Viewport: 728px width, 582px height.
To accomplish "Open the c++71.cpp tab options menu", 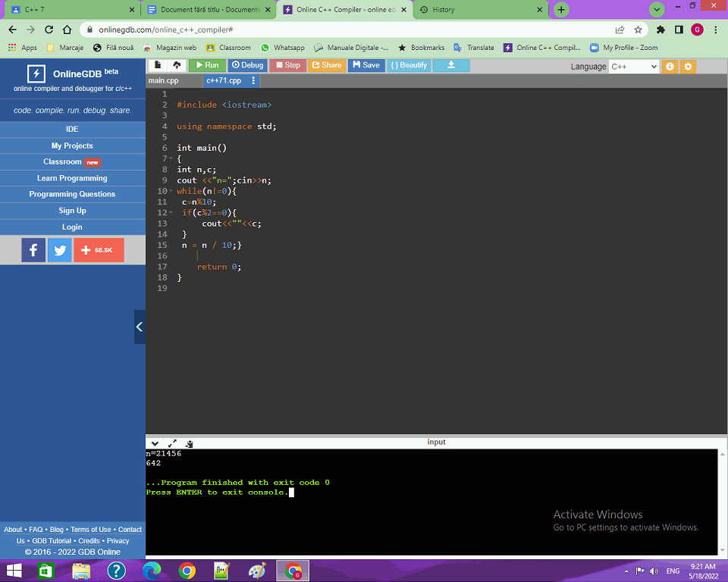I will tap(253, 80).
